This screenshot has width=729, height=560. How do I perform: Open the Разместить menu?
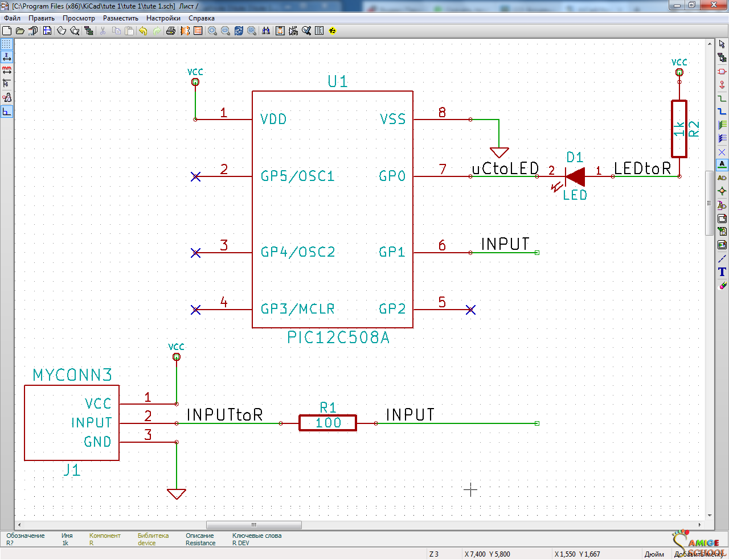tap(121, 18)
